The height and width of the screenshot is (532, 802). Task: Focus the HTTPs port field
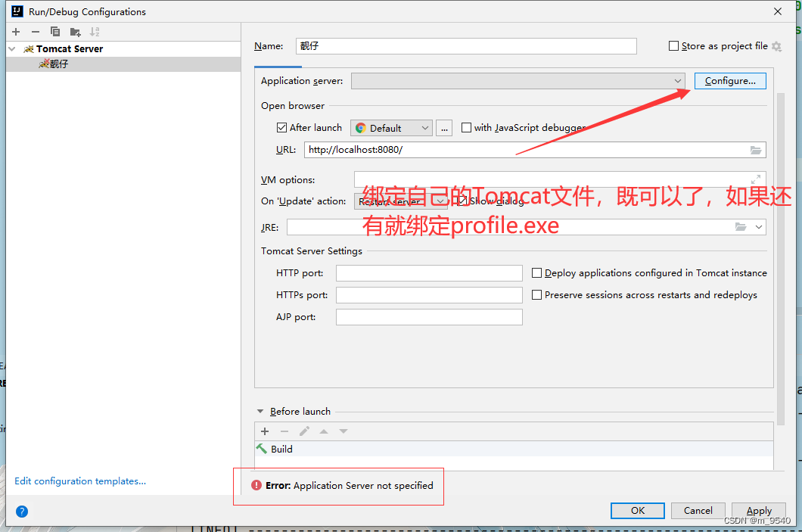coord(429,294)
